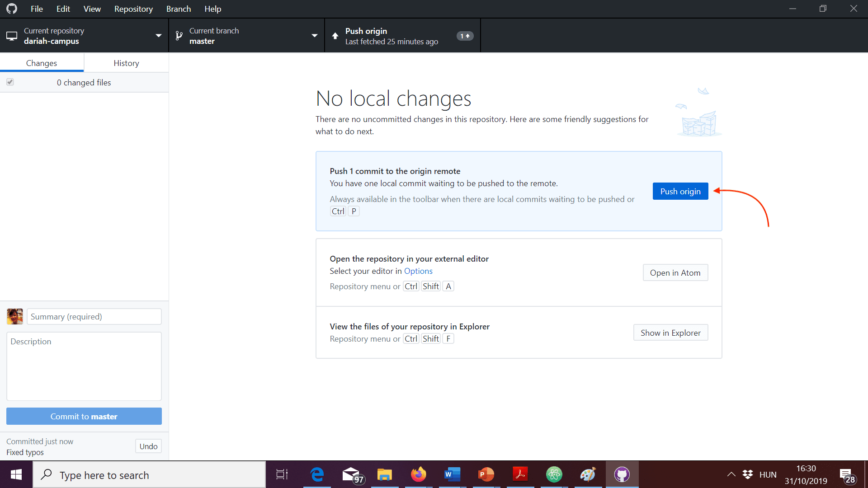
Task: Open Adobe Acrobat from taskbar
Action: 520,474
